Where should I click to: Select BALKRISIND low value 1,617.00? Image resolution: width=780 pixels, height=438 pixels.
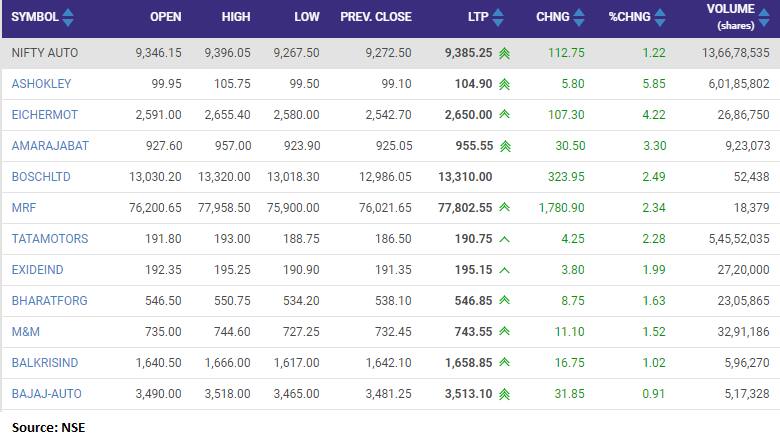coord(296,362)
